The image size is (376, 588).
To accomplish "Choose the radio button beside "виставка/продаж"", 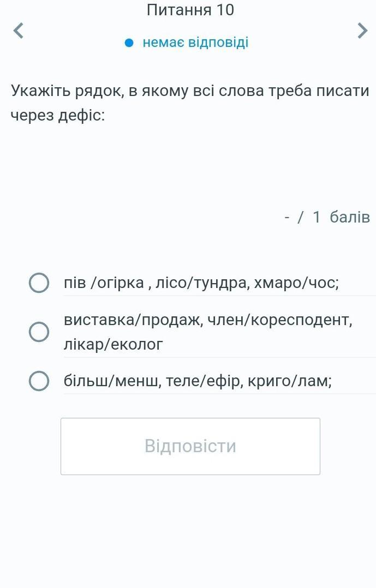I will point(39,332).
